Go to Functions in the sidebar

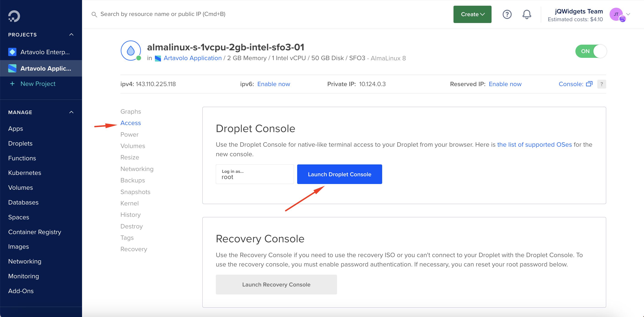(x=22, y=158)
